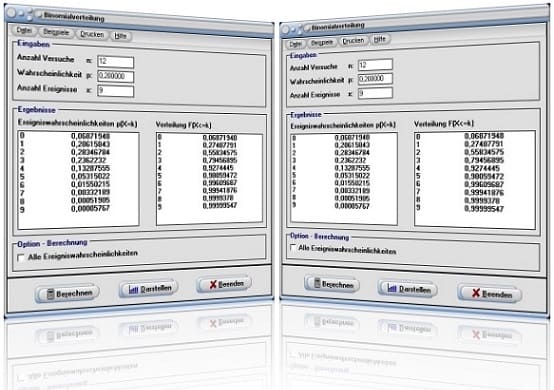The height and width of the screenshot is (390, 554).
Task: Enable Alle Ereigniswahrscheinlichkeiten checkbox in left window
Action: [21, 258]
